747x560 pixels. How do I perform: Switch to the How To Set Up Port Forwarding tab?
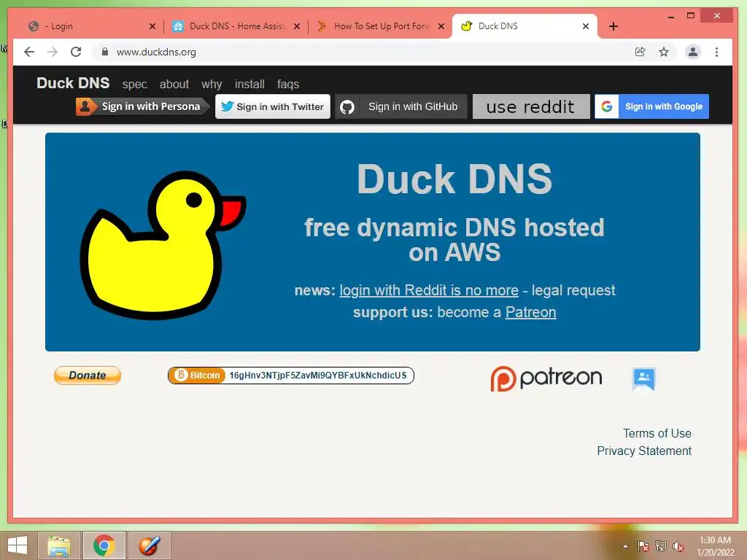[380, 26]
